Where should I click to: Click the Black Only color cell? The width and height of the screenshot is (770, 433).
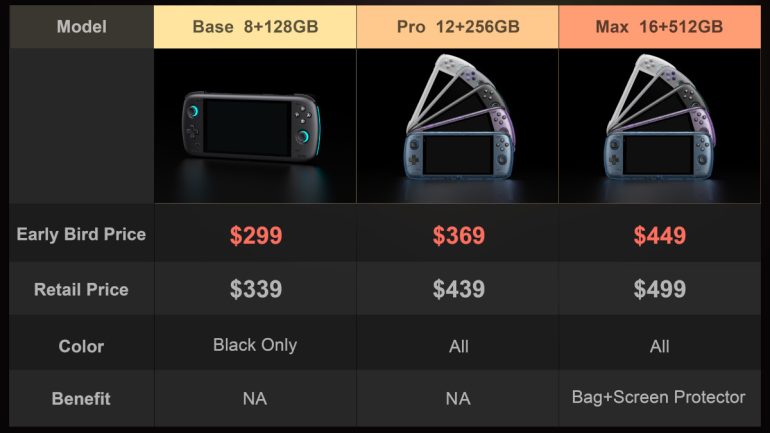click(x=255, y=345)
